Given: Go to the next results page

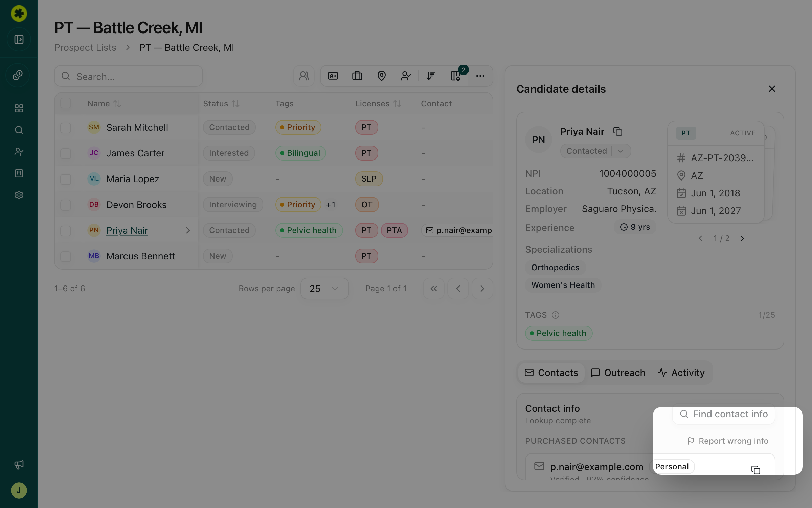Looking at the screenshot, I should coord(482,289).
